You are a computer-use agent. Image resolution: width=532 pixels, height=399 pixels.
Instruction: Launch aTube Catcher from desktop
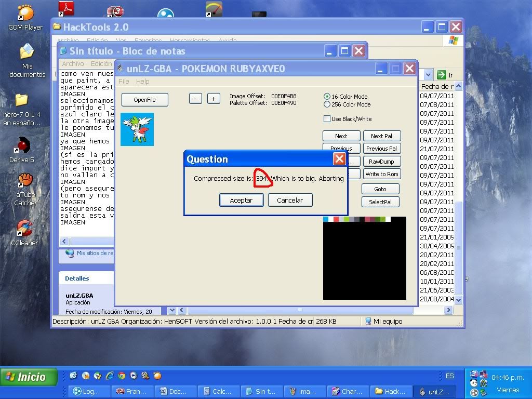pos(25,189)
